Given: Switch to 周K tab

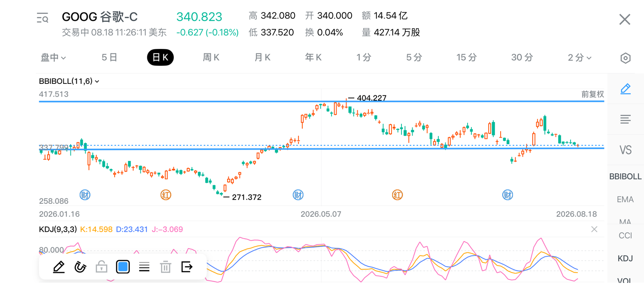Looking at the screenshot, I should click(211, 58).
